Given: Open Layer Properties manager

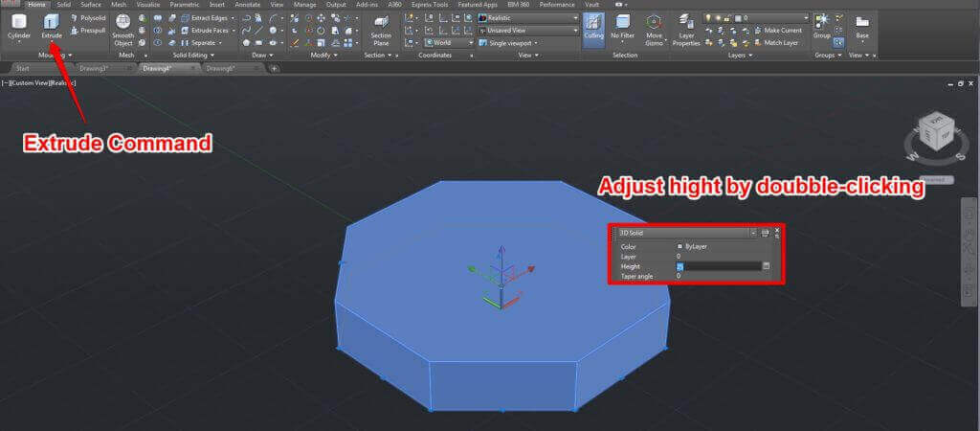Looking at the screenshot, I should (686, 30).
